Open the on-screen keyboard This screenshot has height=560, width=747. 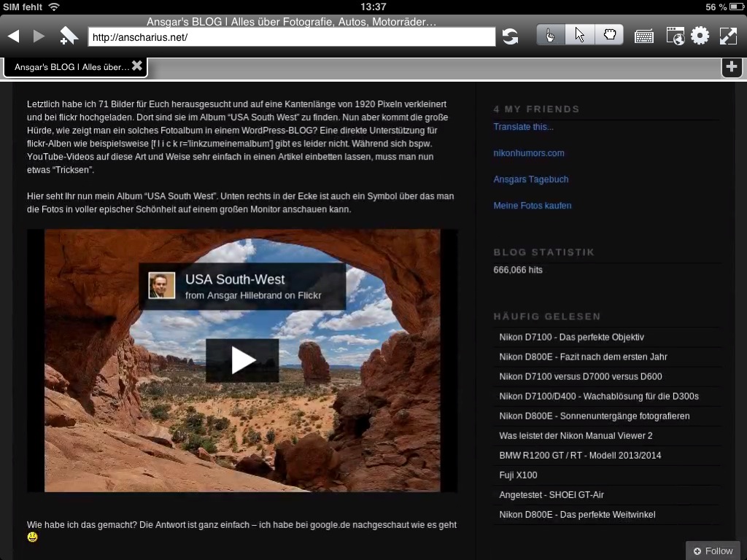pos(643,36)
